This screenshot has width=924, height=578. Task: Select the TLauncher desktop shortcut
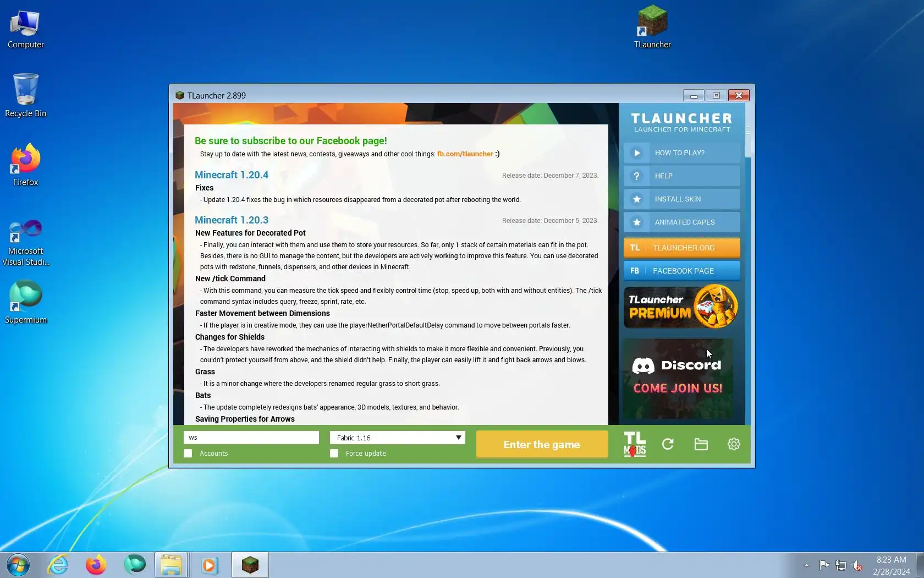coord(652,27)
